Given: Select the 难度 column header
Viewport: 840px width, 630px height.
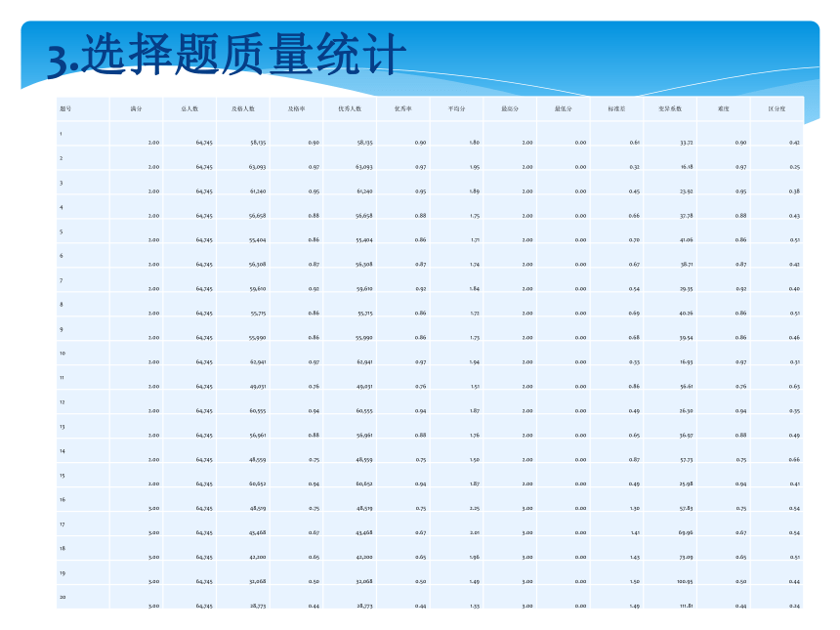Looking at the screenshot, I should (723, 108).
